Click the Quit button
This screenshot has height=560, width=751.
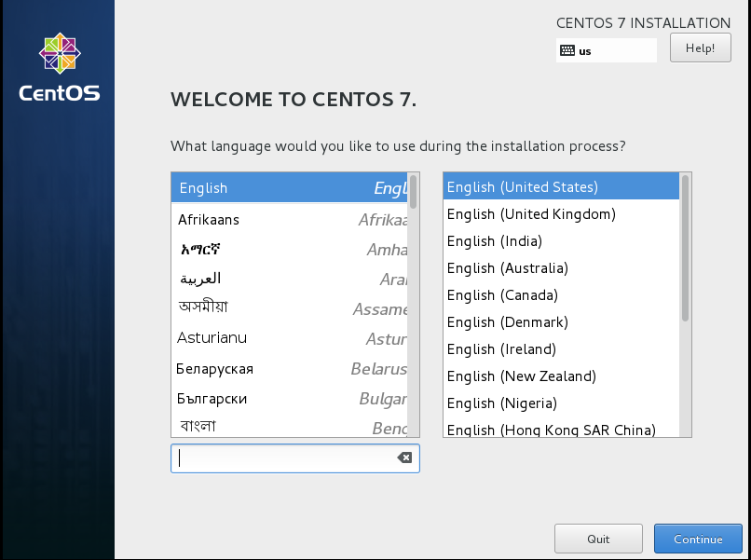pyautogui.click(x=598, y=539)
